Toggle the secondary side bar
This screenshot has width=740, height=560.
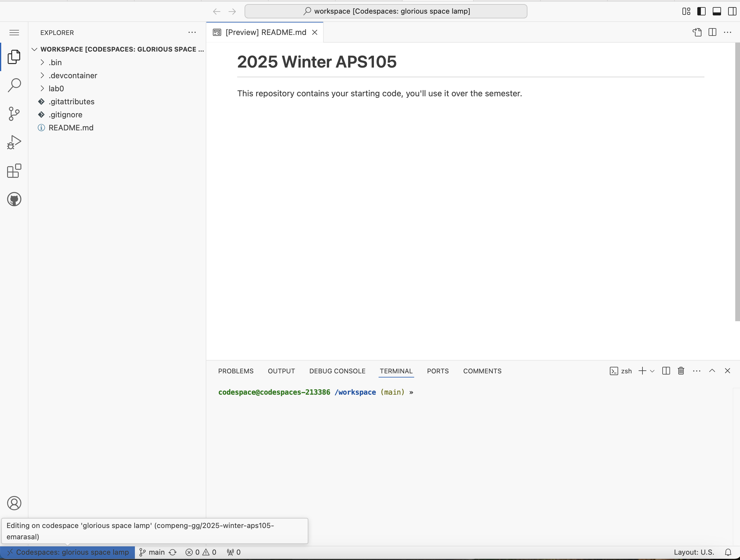click(x=732, y=11)
